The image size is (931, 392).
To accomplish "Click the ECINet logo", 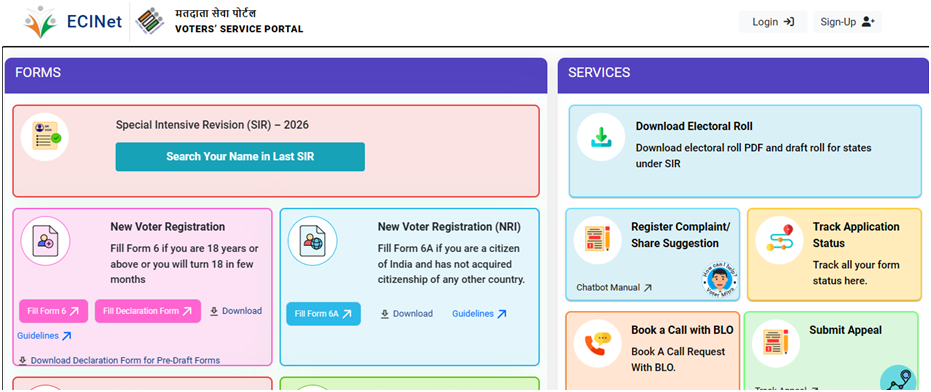I will tap(72, 23).
